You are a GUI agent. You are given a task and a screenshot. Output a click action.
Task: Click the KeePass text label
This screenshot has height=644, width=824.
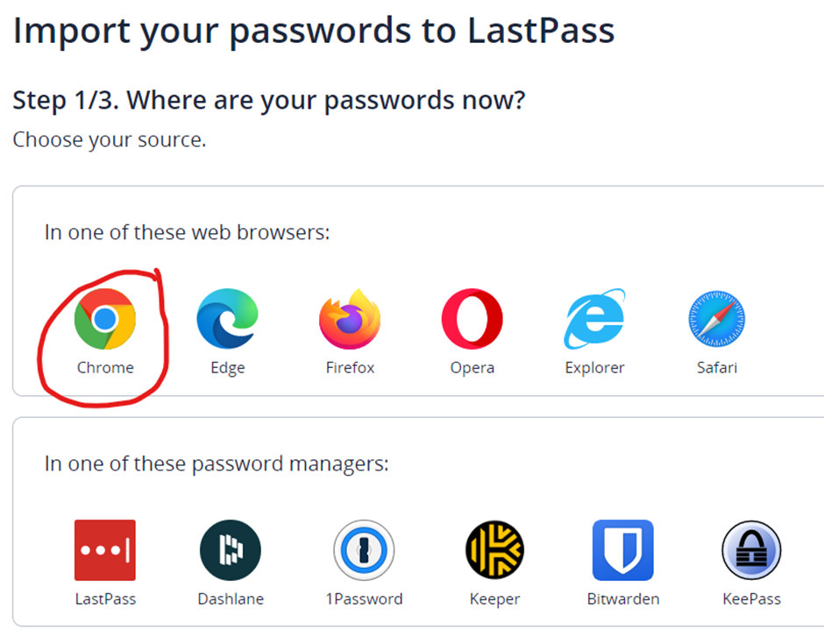pos(751,598)
